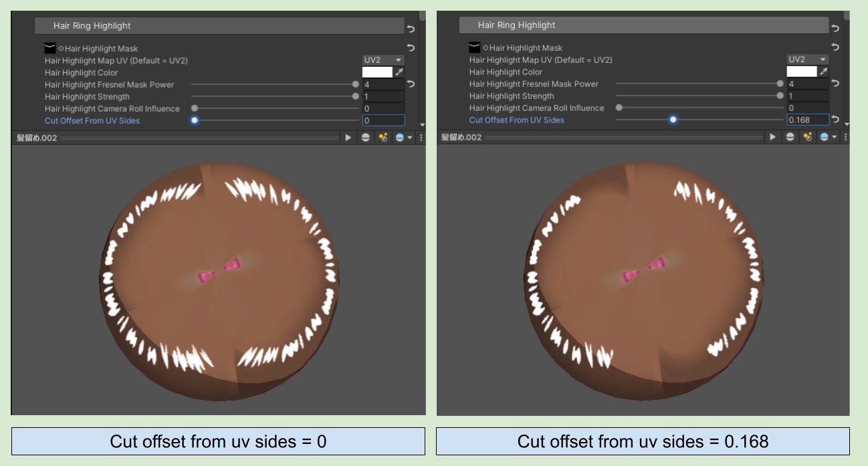Click the eyedropper icon in the left panel
This screenshot has width=868, height=466.
(x=399, y=72)
